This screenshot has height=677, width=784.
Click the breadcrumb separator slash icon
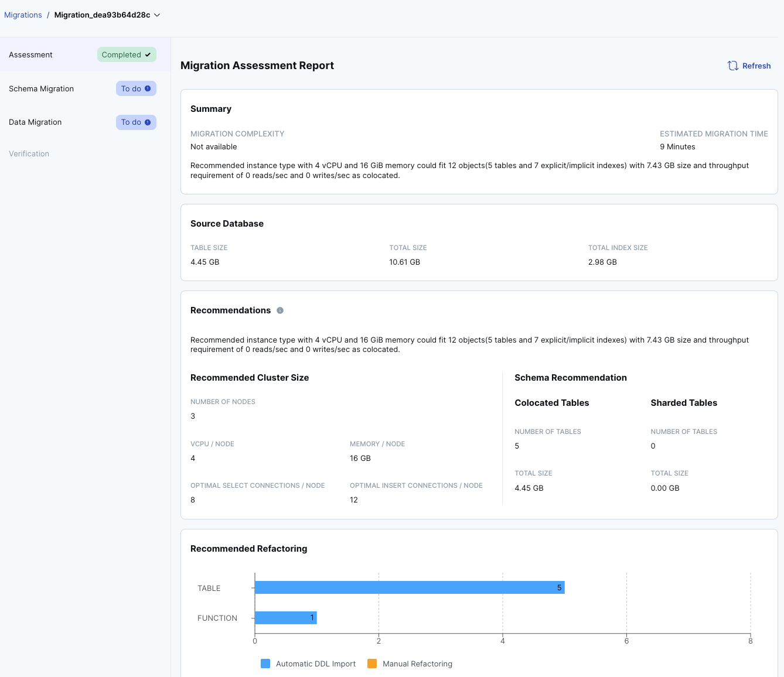coord(47,15)
